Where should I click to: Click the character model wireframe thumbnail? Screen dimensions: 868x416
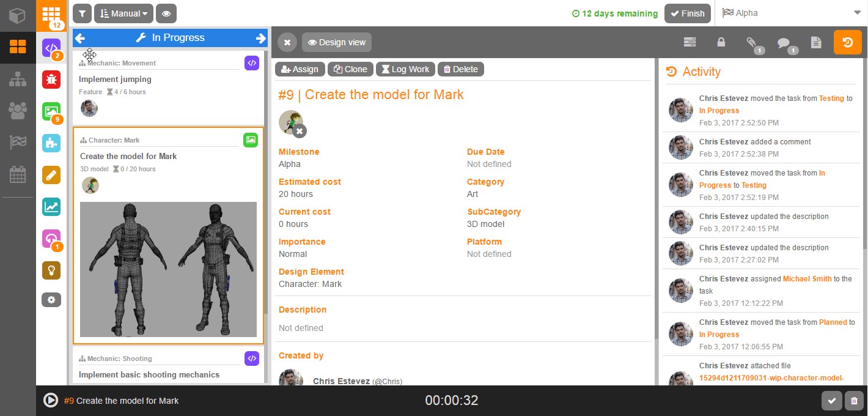pyautogui.click(x=169, y=269)
